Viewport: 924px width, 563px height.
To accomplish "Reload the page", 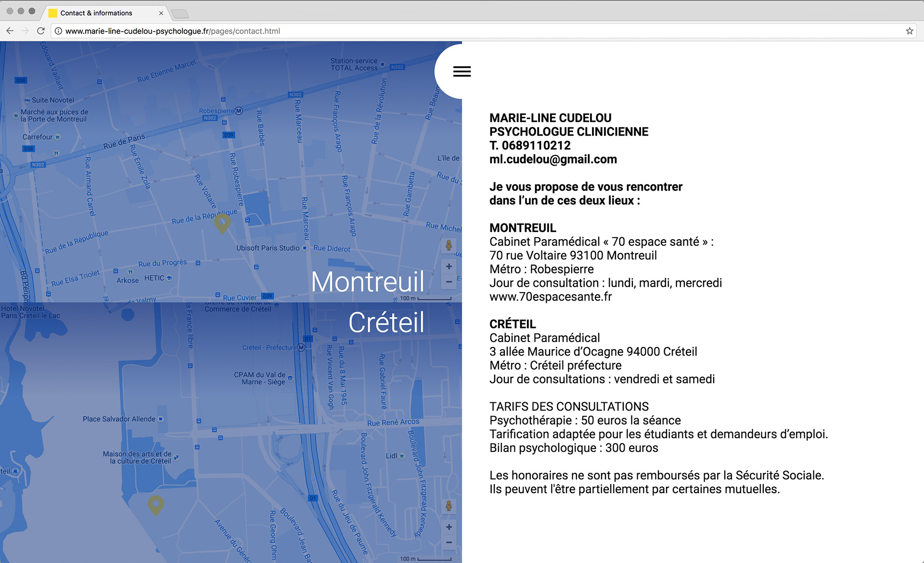I will tap(41, 31).
